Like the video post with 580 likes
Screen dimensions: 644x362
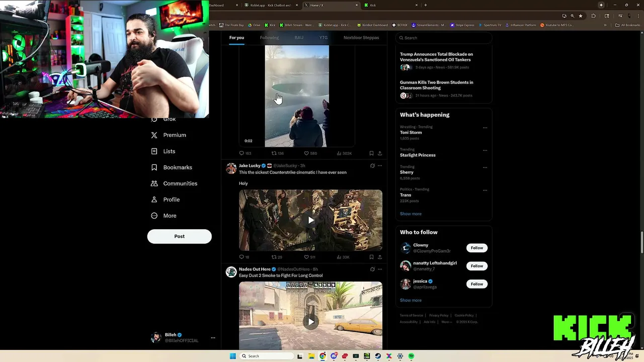tap(310, 153)
